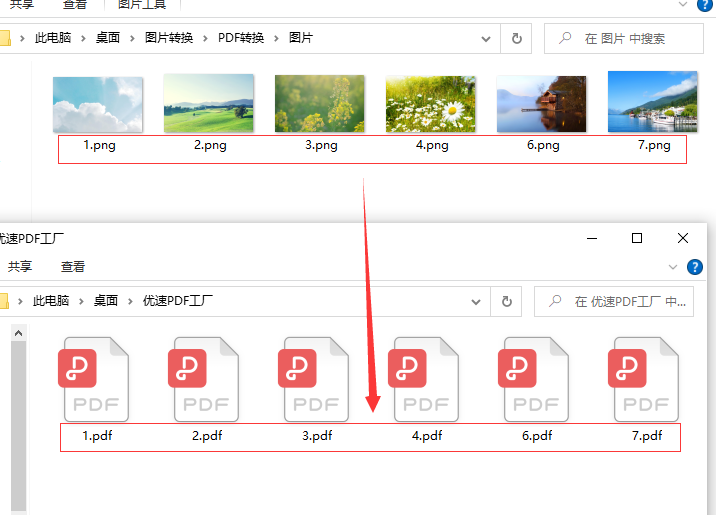716x515 pixels.
Task: Search within 优速PDF工厂 folder
Action: [x=614, y=301]
